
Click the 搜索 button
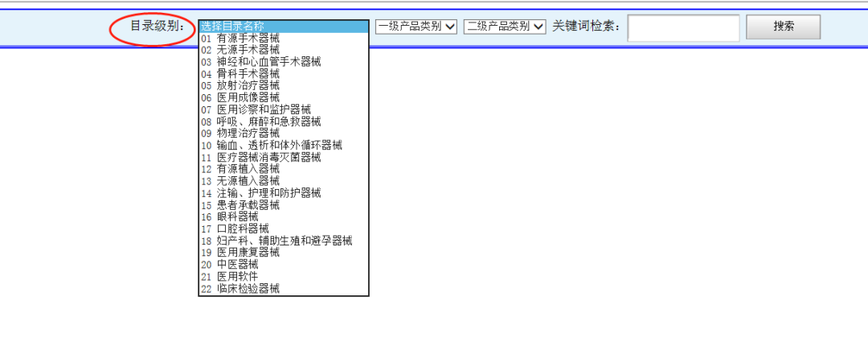[x=784, y=27]
